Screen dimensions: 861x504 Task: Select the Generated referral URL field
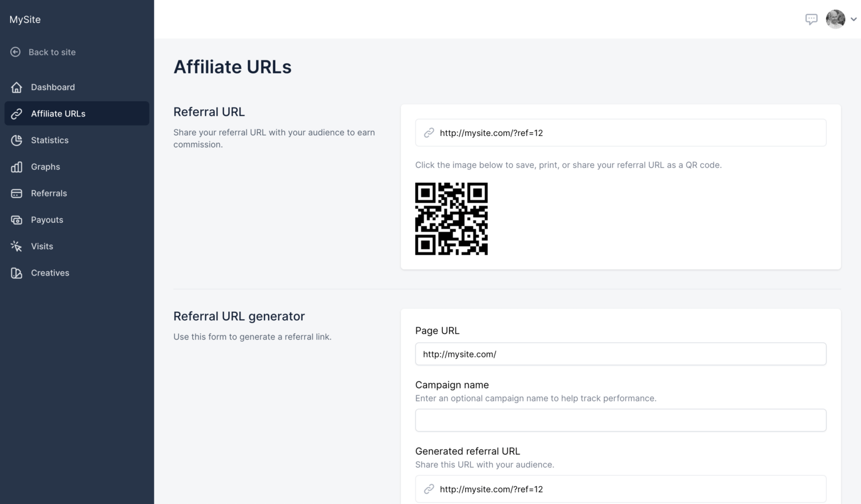point(621,489)
